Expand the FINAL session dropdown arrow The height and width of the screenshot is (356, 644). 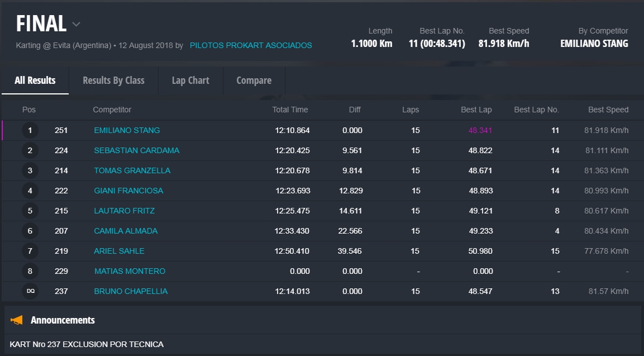(77, 24)
